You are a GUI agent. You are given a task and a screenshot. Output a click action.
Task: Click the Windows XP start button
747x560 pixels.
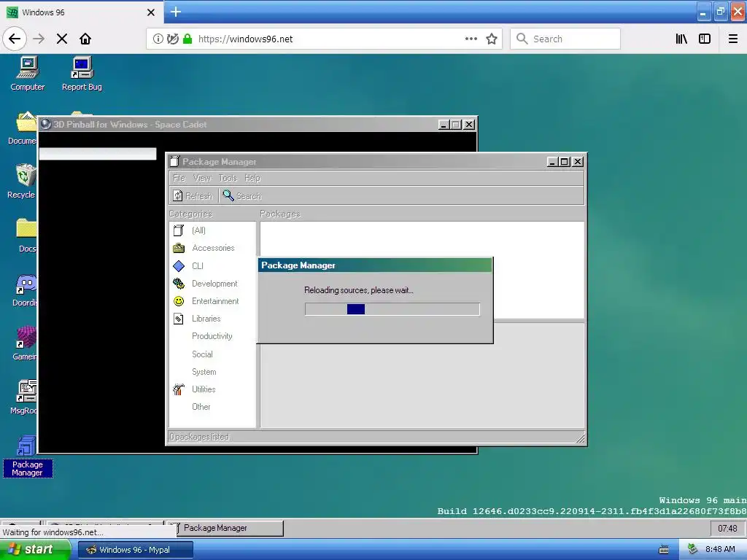click(35, 550)
